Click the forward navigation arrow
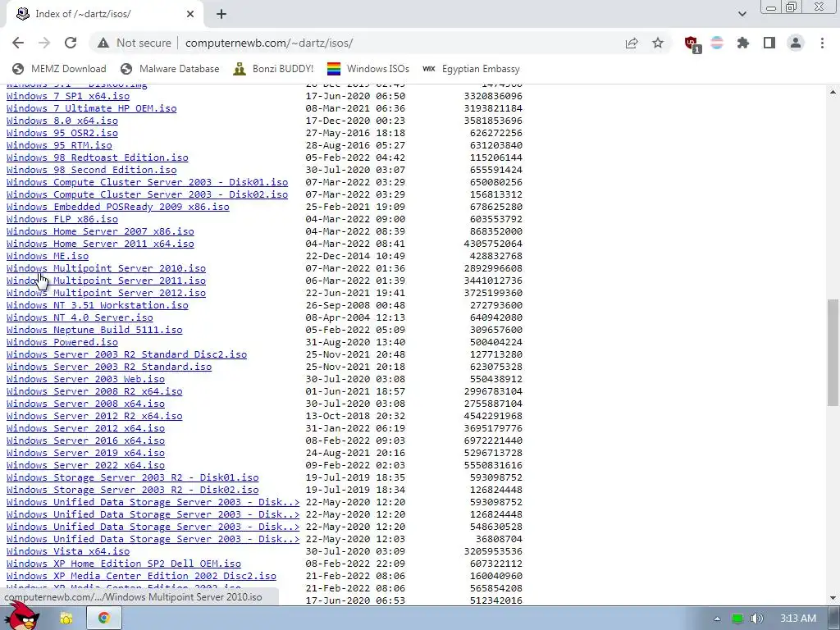Screen dimensions: 840x630 click(x=44, y=43)
